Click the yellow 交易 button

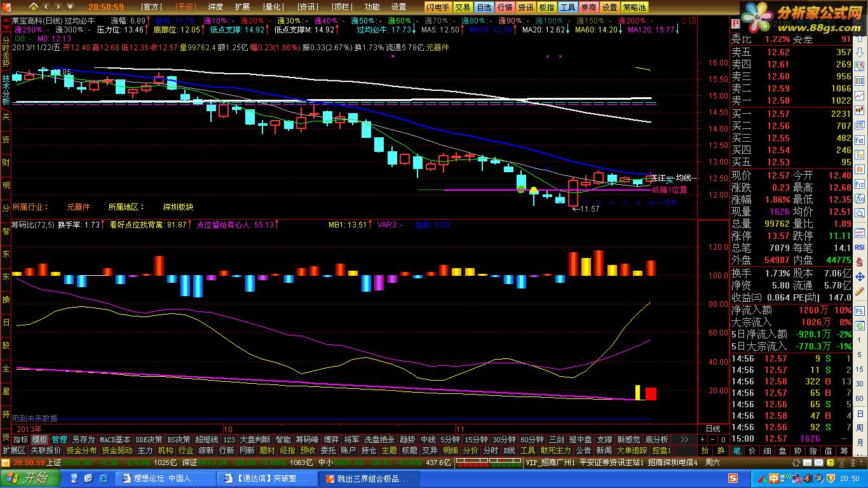[463, 7]
